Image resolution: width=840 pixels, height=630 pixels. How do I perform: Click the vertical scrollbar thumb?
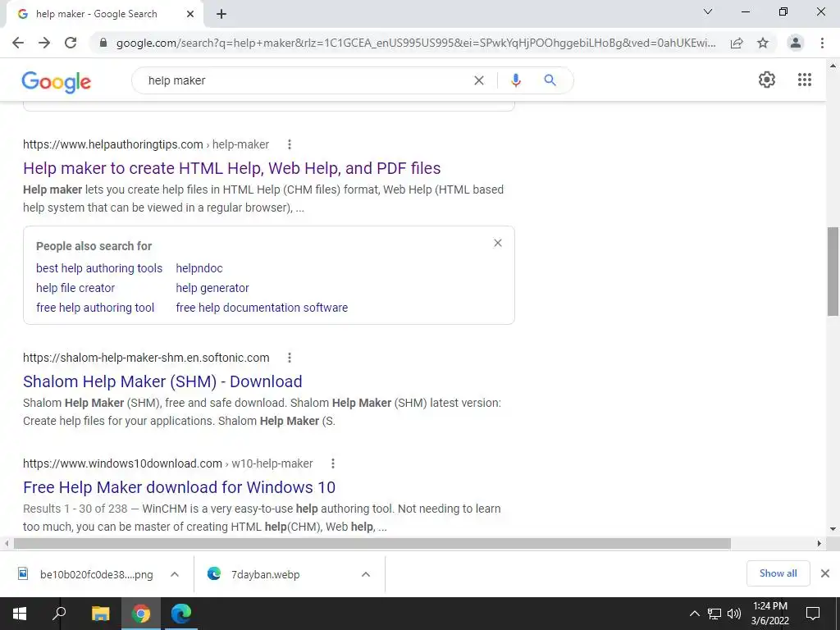pos(833,272)
